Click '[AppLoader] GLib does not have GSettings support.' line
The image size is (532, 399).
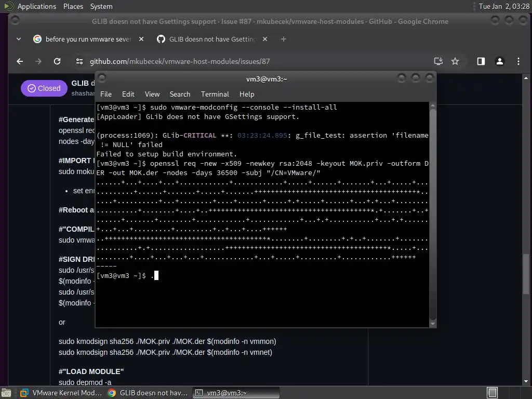tap(198, 117)
